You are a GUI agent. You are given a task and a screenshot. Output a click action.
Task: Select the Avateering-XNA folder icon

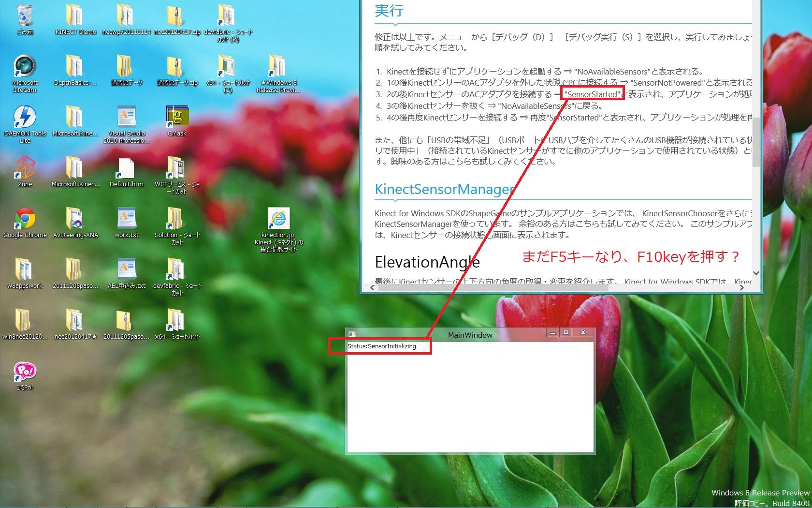pyautogui.click(x=75, y=223)
